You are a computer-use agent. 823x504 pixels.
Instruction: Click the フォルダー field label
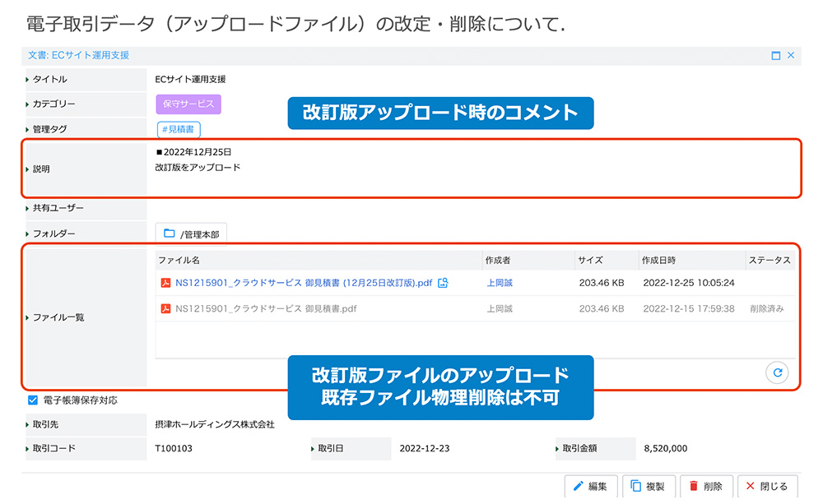54,234
